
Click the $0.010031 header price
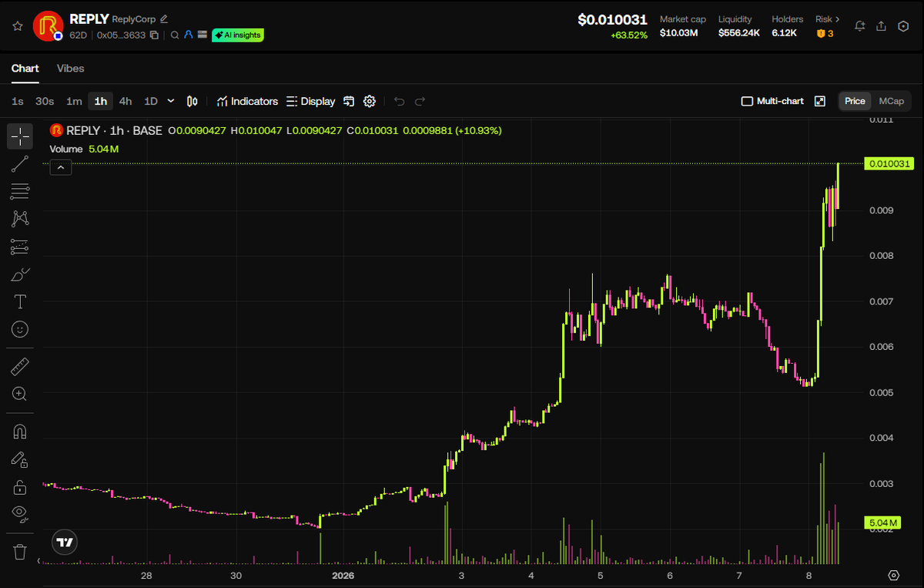coord(613,20)
